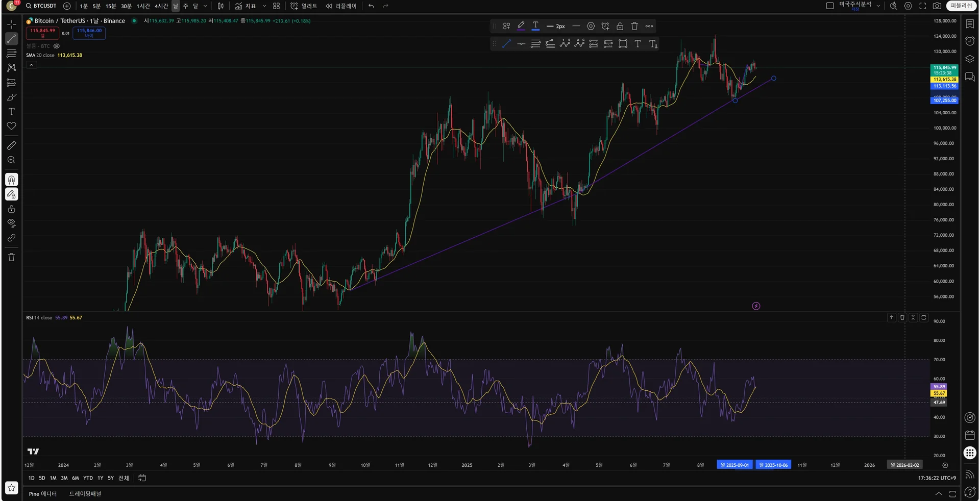The height and width of the screenshot is (501, 980).
Task: Open the 지표 indicator templates dropdown arrow
Action: pyautogui.click(x=264, y=6)
